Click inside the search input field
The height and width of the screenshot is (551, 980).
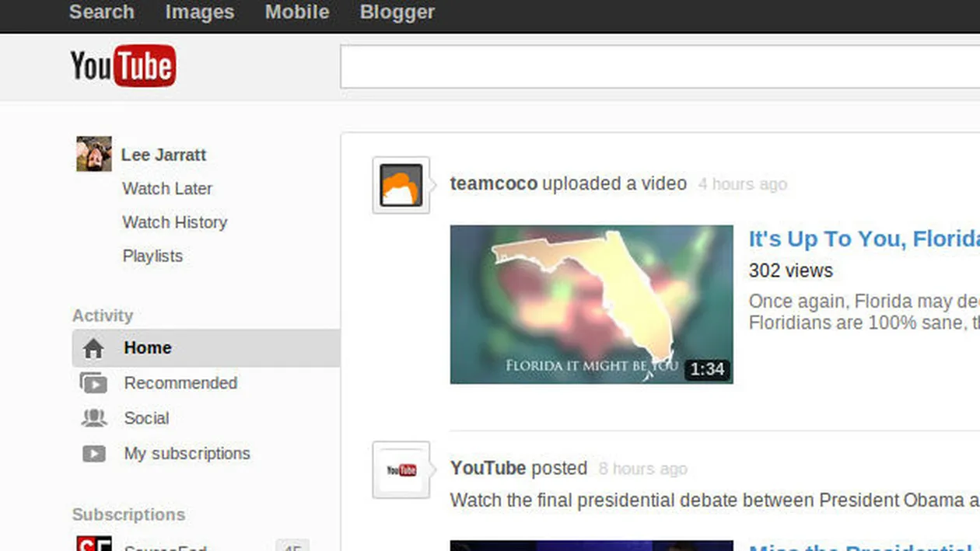(622, 67)
